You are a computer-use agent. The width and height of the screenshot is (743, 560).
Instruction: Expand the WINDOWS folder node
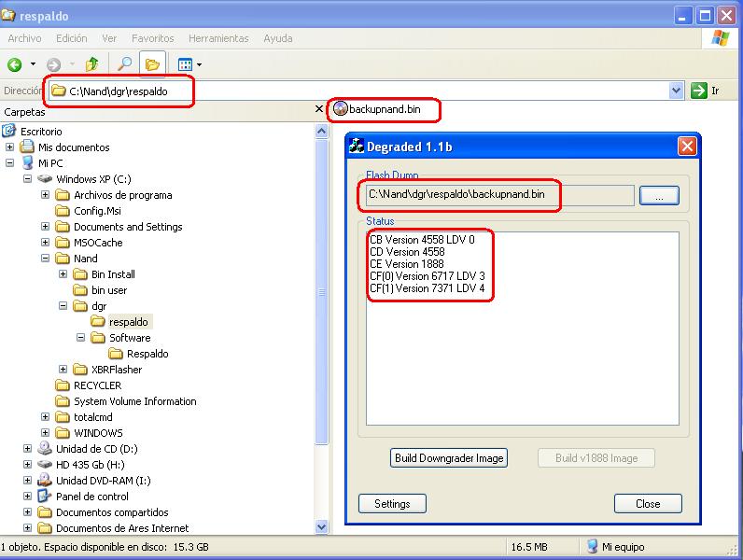tap(45, 433)
